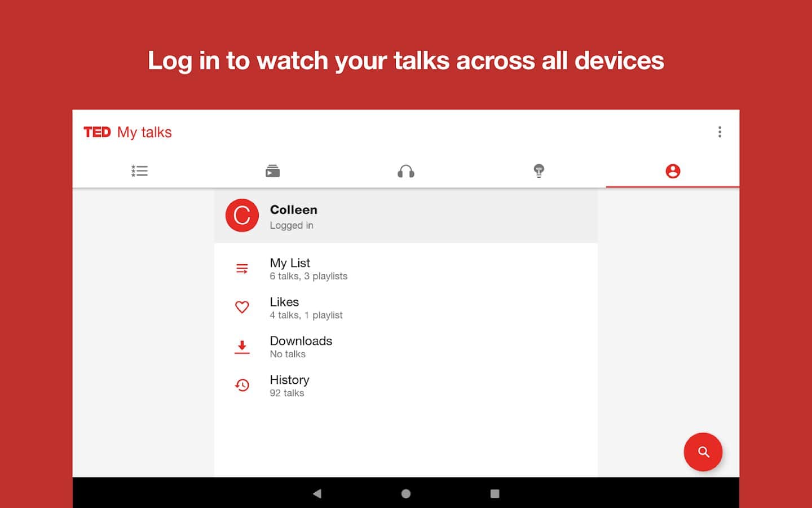Click the My List playlist icon
812x508 pixels.
pyautogui.click(x=242, y=269)
